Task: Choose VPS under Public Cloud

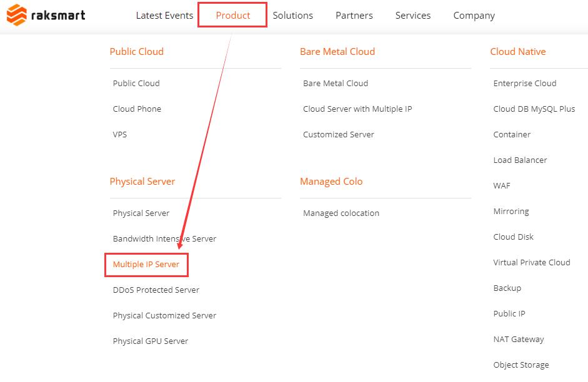Action: [x=119, y=134]
